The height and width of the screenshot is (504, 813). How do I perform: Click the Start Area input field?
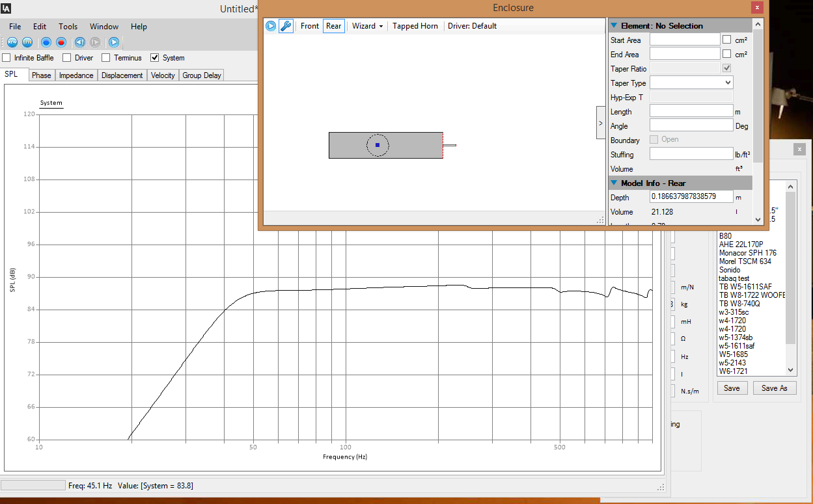pyautogui.click(x=685, y=40)
